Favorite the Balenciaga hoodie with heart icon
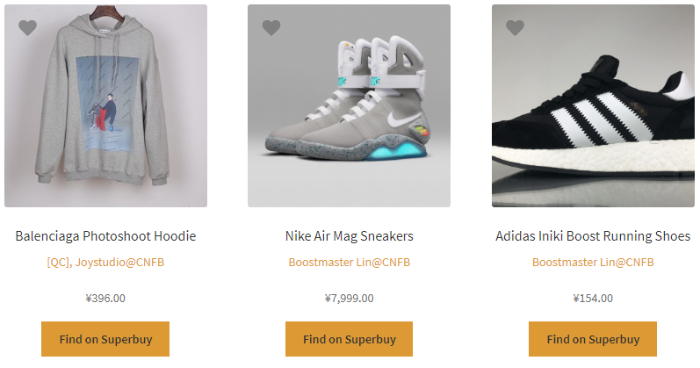Viewport: 700px width, 368px height. [28, 28]
